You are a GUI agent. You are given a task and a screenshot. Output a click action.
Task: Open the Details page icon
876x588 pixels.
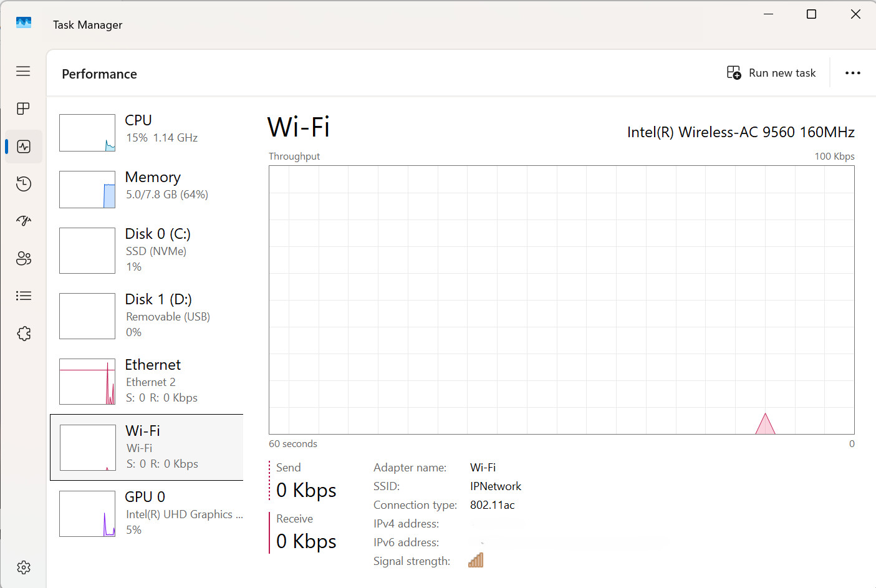[24, 296]
